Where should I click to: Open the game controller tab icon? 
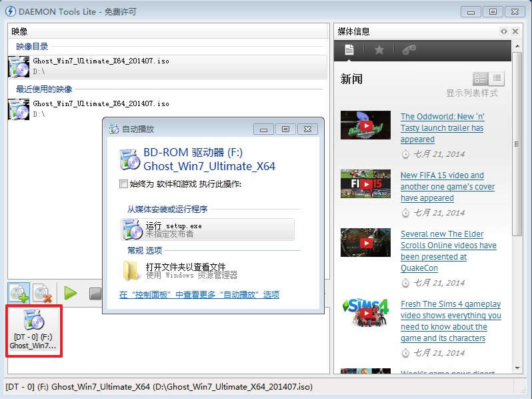coord(409,50)
